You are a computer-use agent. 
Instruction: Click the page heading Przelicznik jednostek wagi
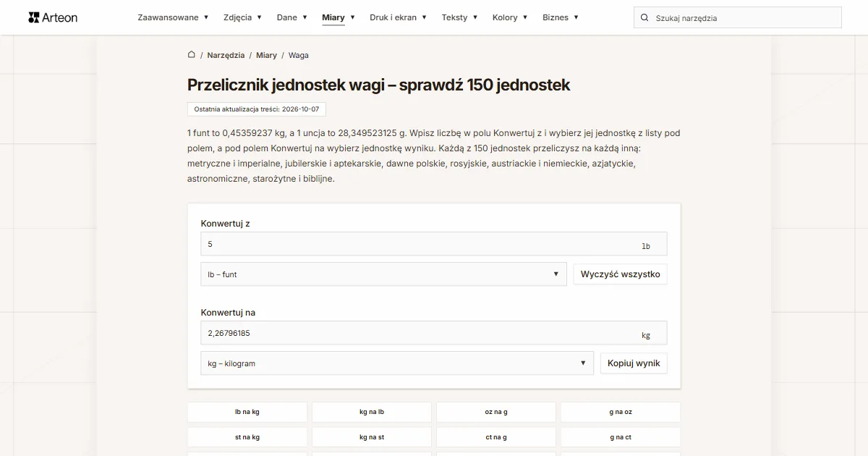pos(378,85)
